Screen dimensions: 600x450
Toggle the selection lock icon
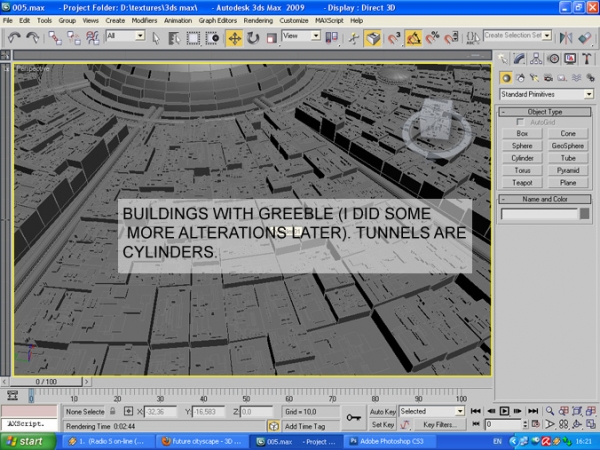(112, 411)
